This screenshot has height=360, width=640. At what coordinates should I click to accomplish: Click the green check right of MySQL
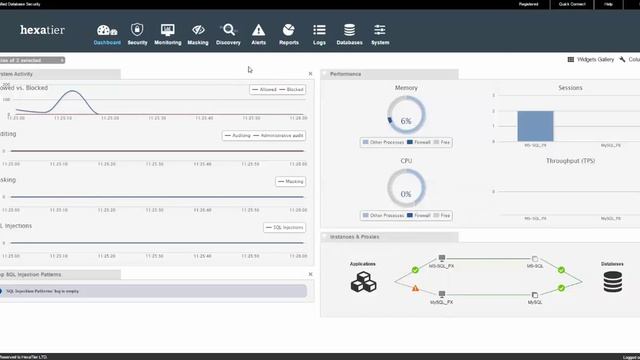click(x=561, y=288)
